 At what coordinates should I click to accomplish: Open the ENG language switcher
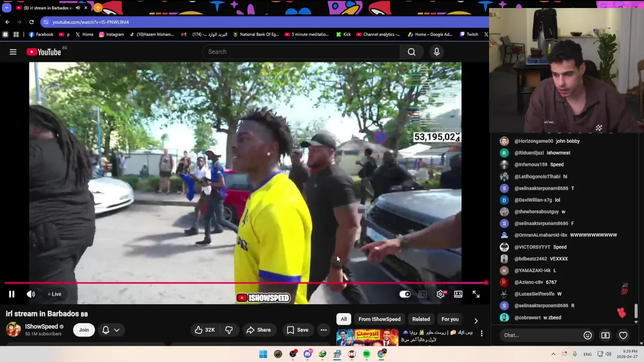(x=588, y=354)
